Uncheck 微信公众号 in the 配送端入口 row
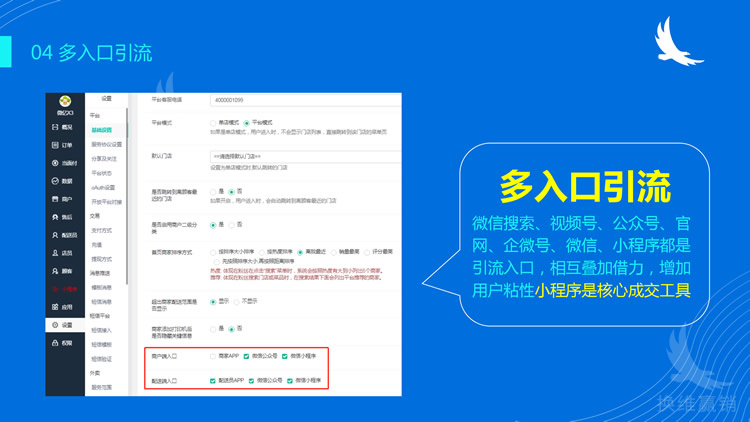Viewport: 750px width, 422px height. click(x=251, y=381)
